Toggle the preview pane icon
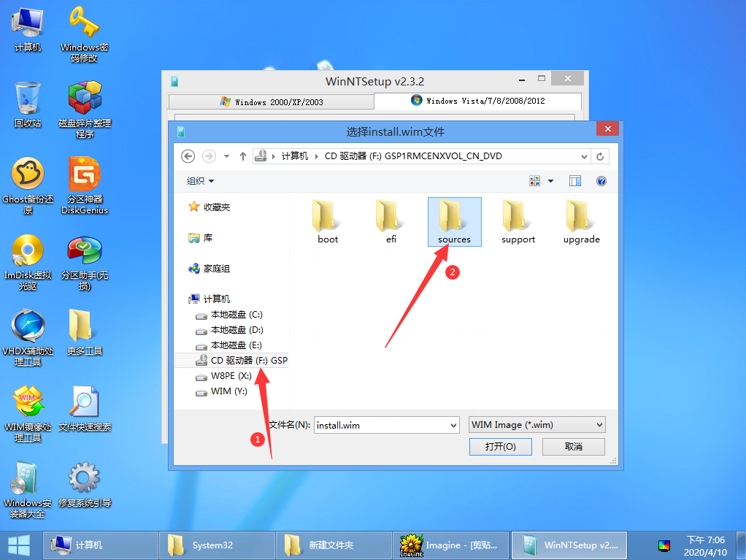This screenshot has height=560, width=746. [575, 181]
